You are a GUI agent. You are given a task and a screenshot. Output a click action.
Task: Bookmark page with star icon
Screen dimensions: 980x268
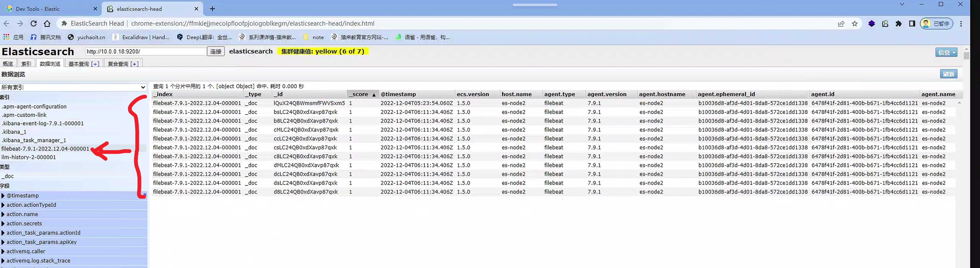(854, 24)
